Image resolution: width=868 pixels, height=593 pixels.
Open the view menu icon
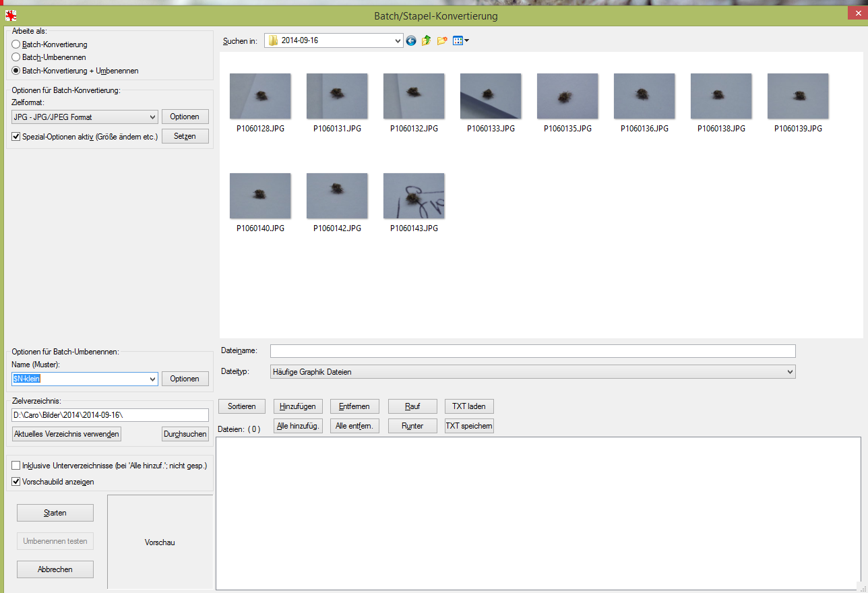coord(460,41)
